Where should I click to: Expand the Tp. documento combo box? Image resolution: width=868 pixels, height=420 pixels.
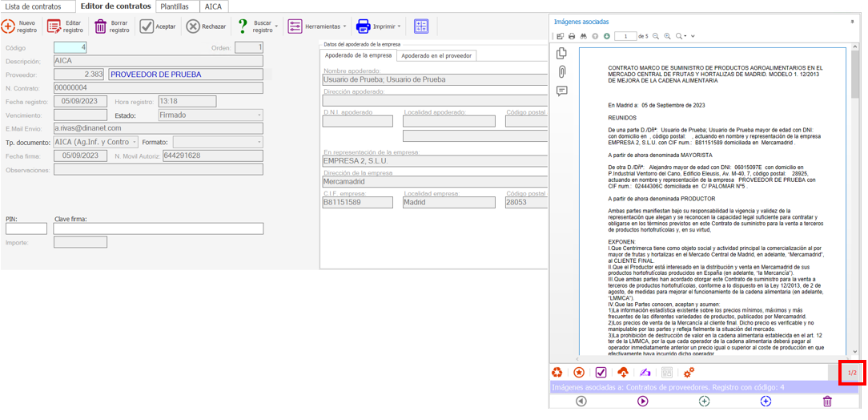tap(135, 143)
